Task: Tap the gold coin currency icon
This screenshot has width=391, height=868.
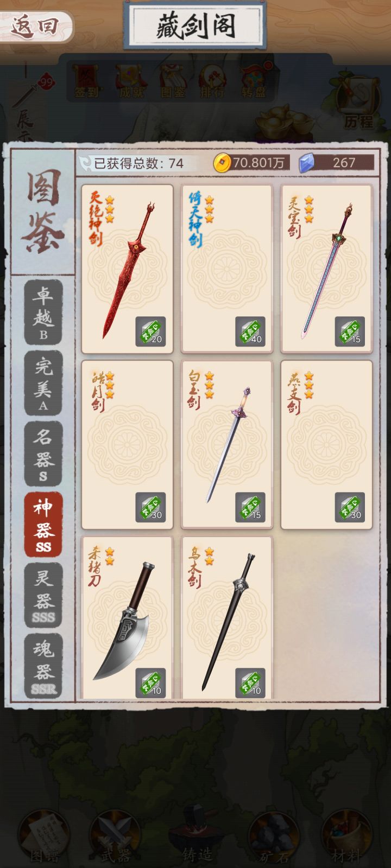Action: click(222, 162)
